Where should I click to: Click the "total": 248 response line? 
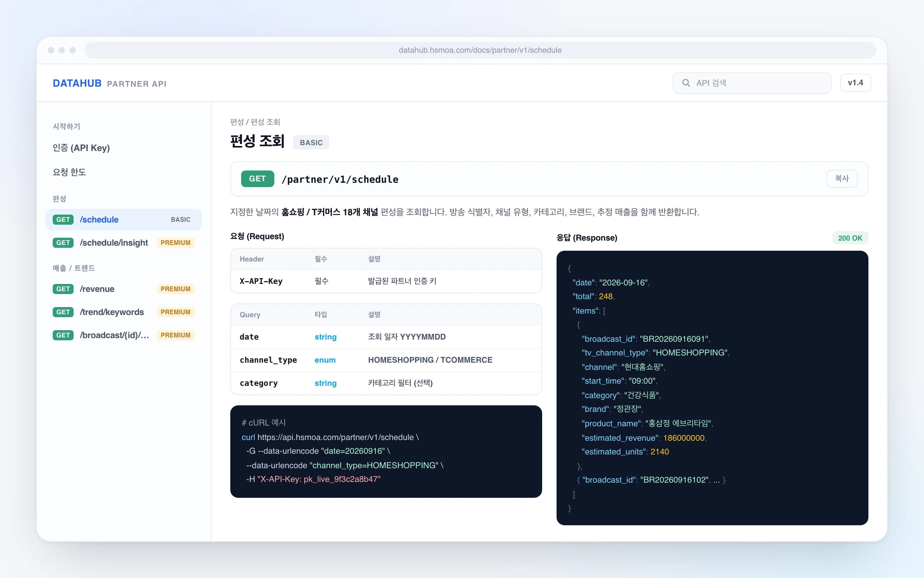(593, 296)
